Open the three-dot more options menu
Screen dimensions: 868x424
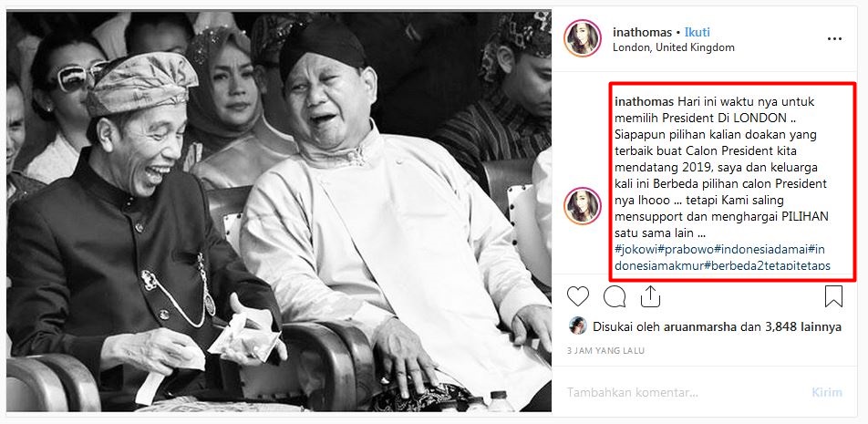834,38
